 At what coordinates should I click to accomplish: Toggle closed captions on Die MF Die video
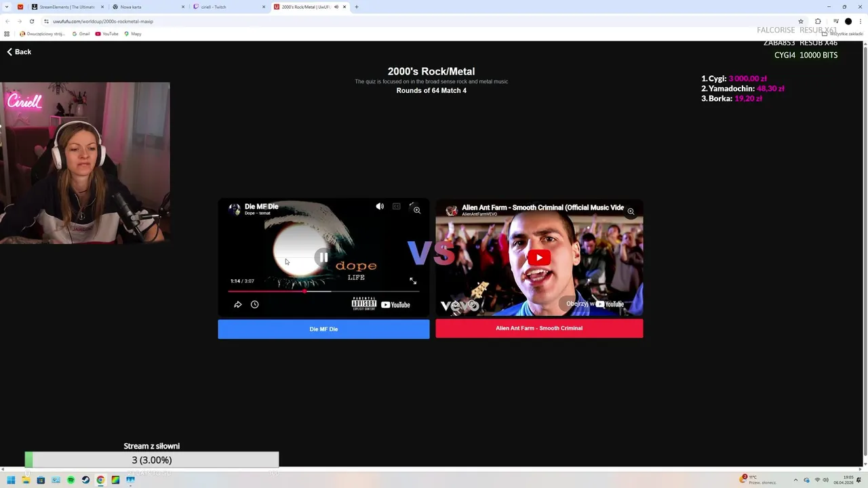tap(397, 207)
